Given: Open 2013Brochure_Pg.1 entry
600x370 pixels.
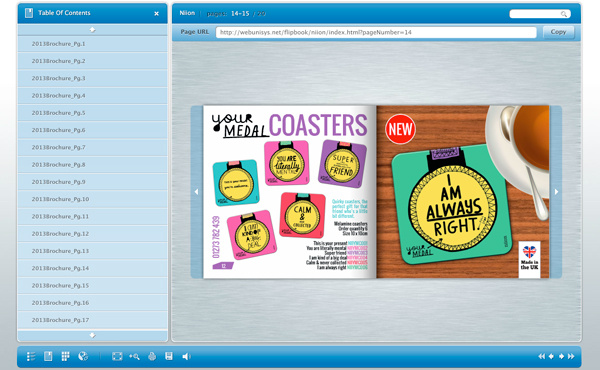Looking at the screenshot, I should (x=92, y=44).
